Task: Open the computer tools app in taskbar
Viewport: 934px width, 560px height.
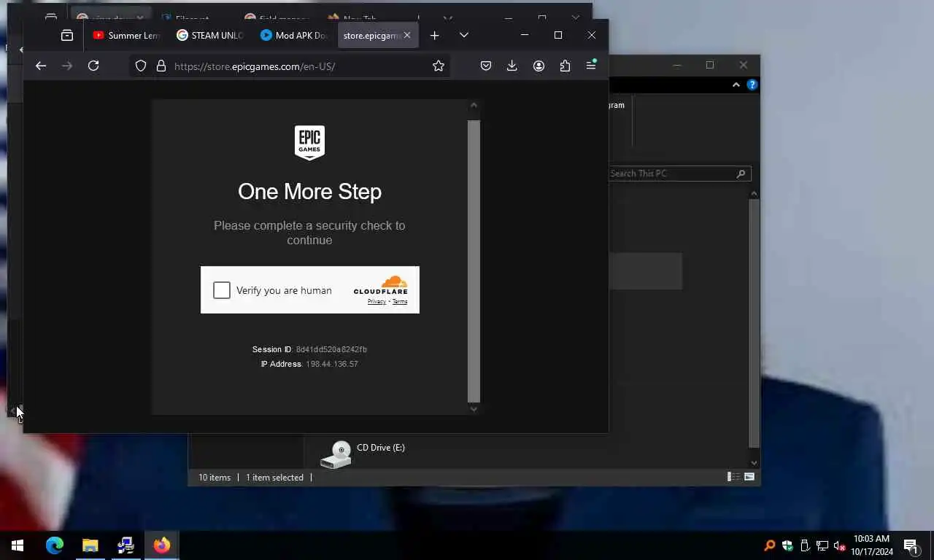Action: pyautogui.click(x=126, y=545)
